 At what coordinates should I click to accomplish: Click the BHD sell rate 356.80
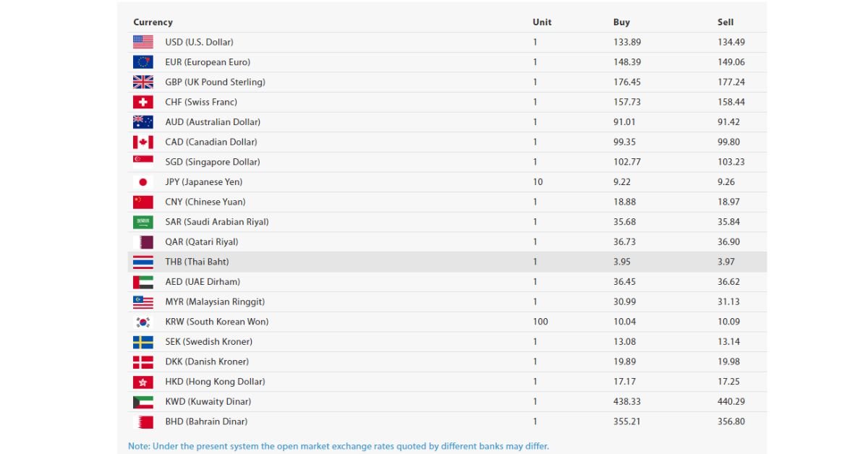[731, 421]
